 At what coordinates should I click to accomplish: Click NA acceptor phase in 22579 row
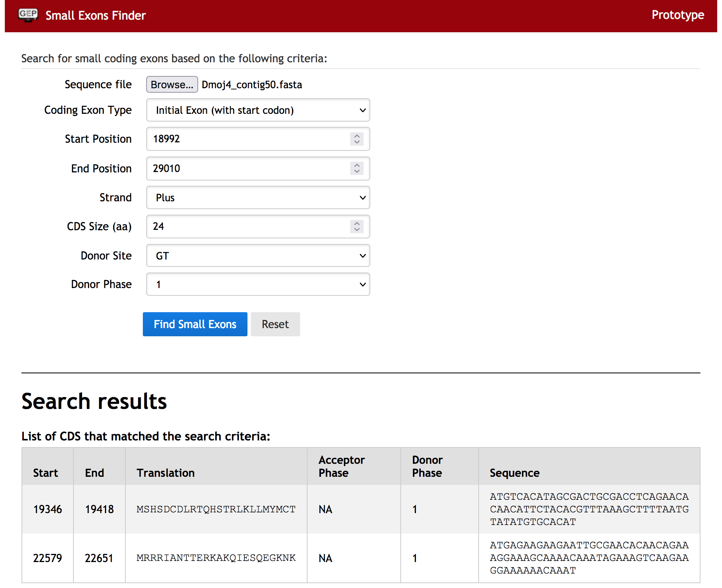click(325, 558)
